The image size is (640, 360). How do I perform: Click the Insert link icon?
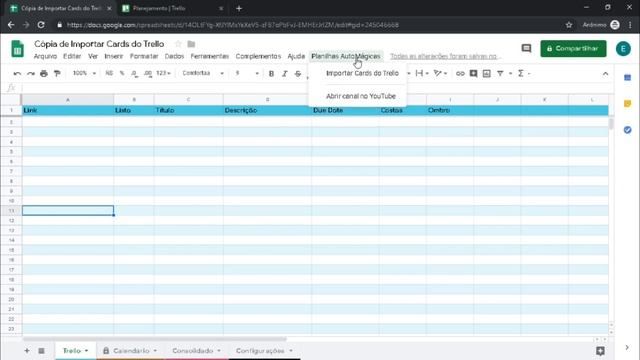pyautogui.click(x=460, y=73)
